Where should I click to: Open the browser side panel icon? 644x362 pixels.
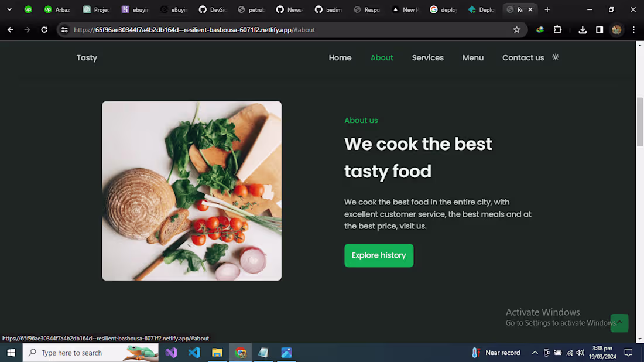(x=598, y=29)
